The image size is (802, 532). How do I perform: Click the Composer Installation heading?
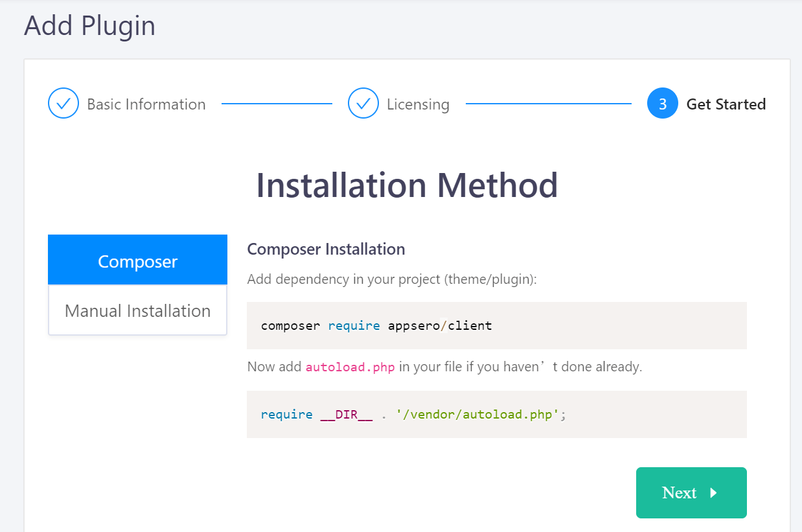(x=326, y=249)
